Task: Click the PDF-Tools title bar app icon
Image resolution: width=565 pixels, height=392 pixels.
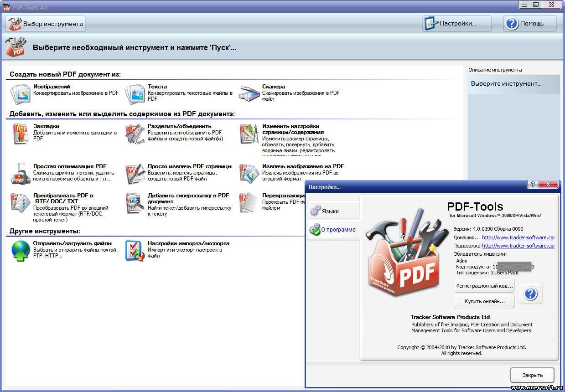Action: 6,7
